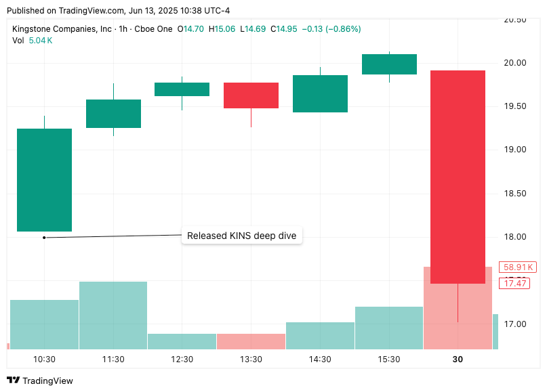
Task: Click the 19.00 price axis label
Action: click(x=515, y=150)
